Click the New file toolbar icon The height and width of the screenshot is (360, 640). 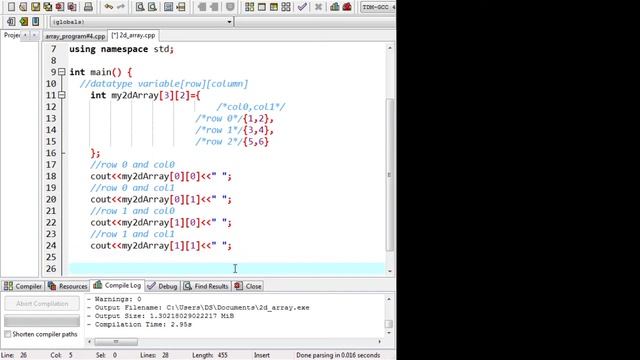pyautogui.click(x=11, y=7)
